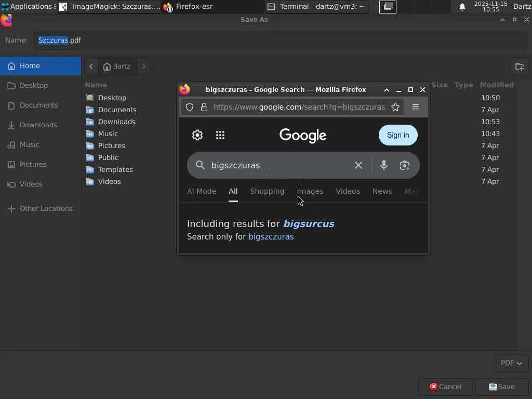Select Pictures in the sidebar
Screen dimensions: 532x399
[41, 164]
